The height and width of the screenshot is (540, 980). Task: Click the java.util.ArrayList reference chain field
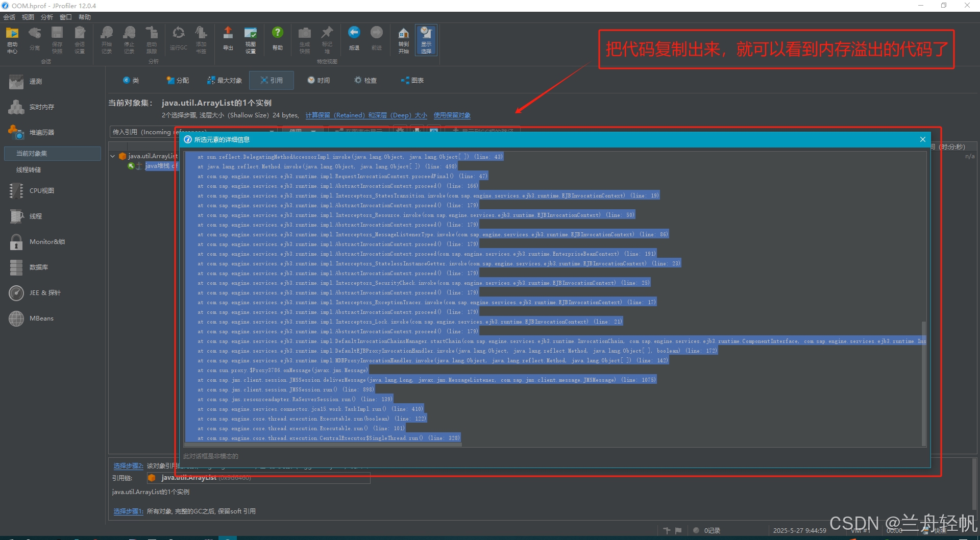(258, 478)
